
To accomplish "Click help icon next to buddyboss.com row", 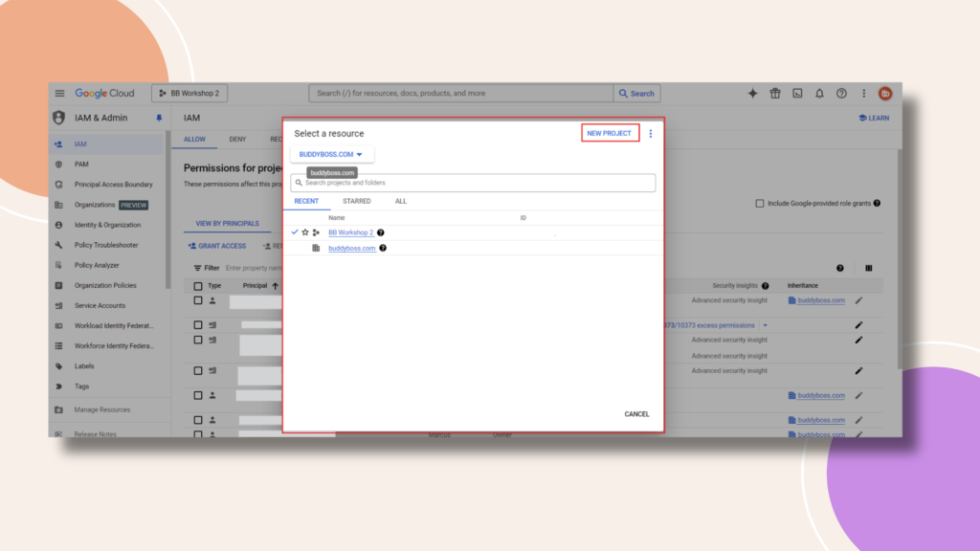I will point(383,248).
